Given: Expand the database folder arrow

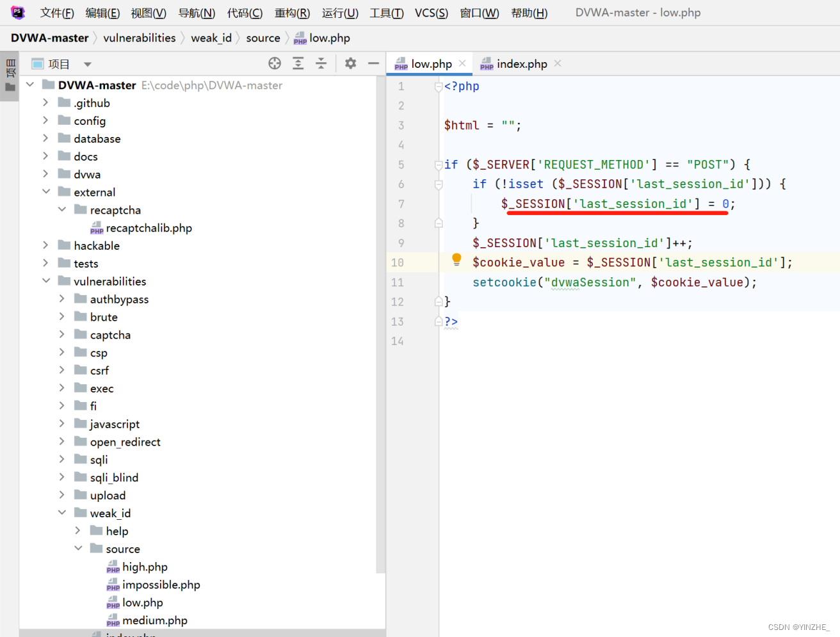Looking at the screenshot, I should pyautogui.click(x=45, y=138).
